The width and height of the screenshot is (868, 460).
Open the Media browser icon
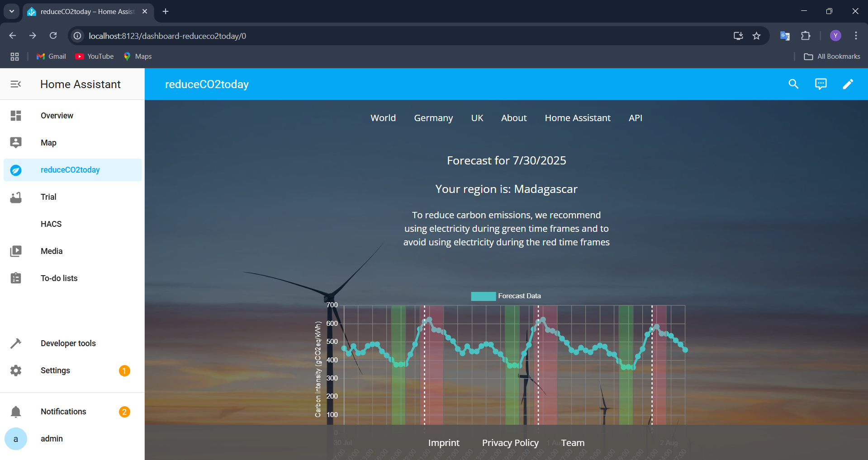coord(16,251)
